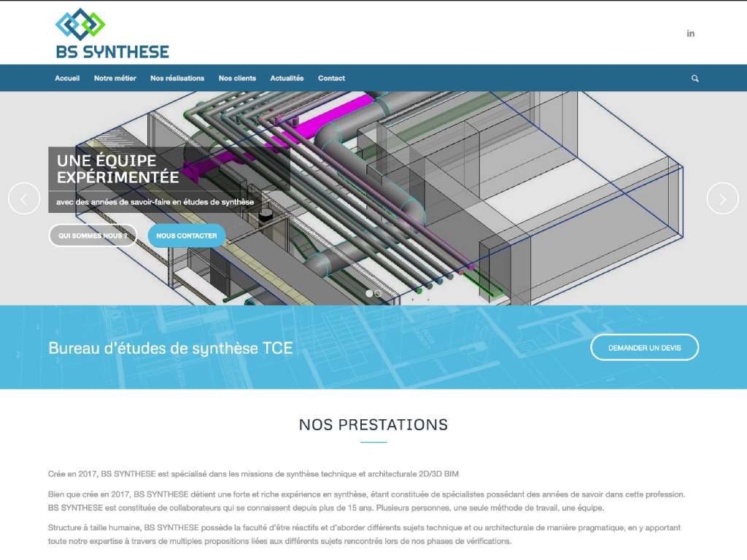Viewport: 747px width, 560px height.
Task: Go to the Contact page
Action: 332,78
